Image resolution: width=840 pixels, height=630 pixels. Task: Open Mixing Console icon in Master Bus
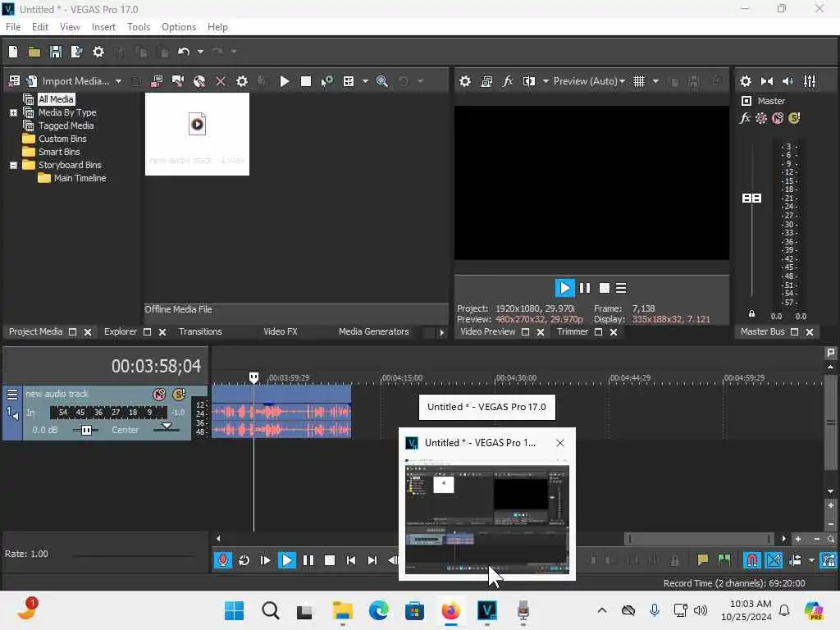point(810,81)
